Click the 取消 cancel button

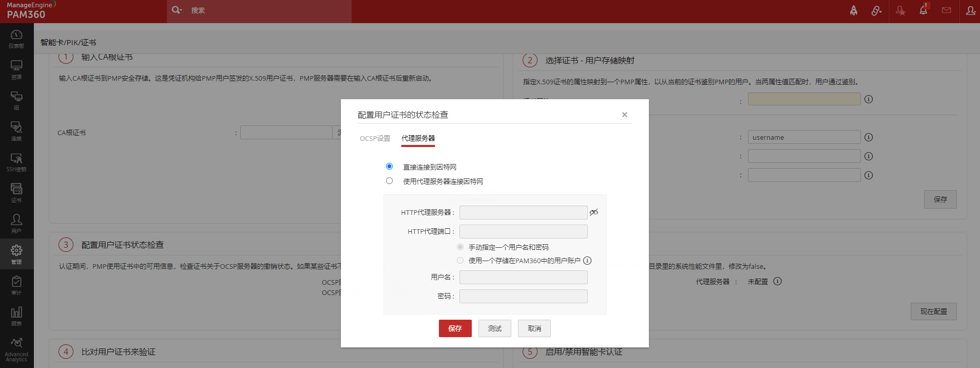point(534,328)
